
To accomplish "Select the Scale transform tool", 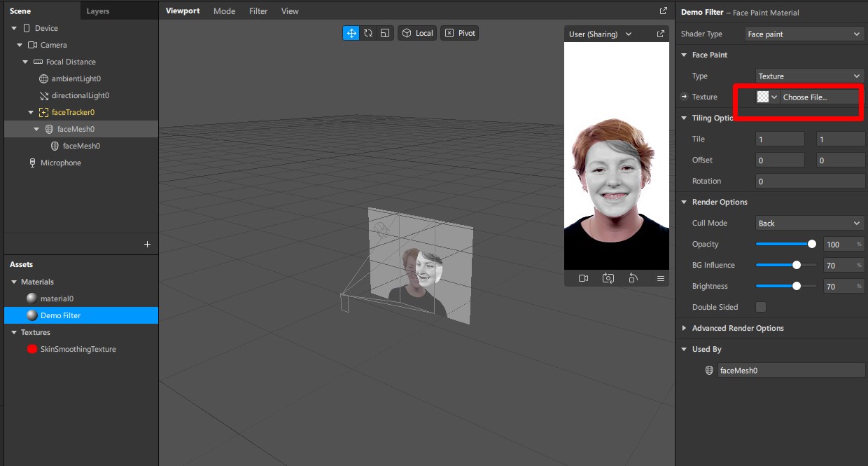I will (385, 33).
